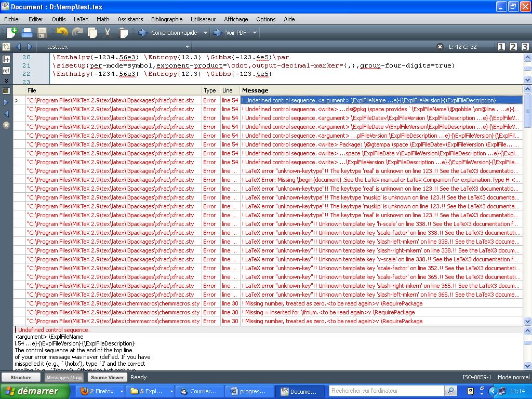532x399 pixels.
Task: Jump to bookmark 3
Action: pyautogui.click(x=525, y=47)
